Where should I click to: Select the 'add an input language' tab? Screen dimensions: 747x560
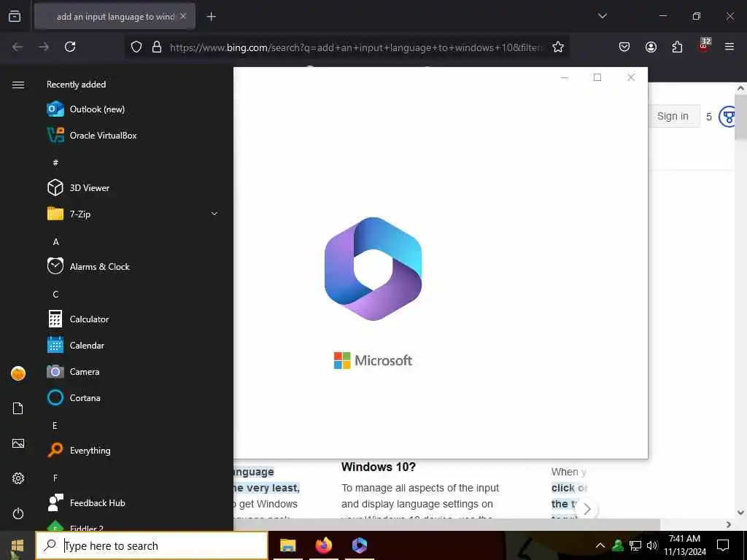[115, 17]
